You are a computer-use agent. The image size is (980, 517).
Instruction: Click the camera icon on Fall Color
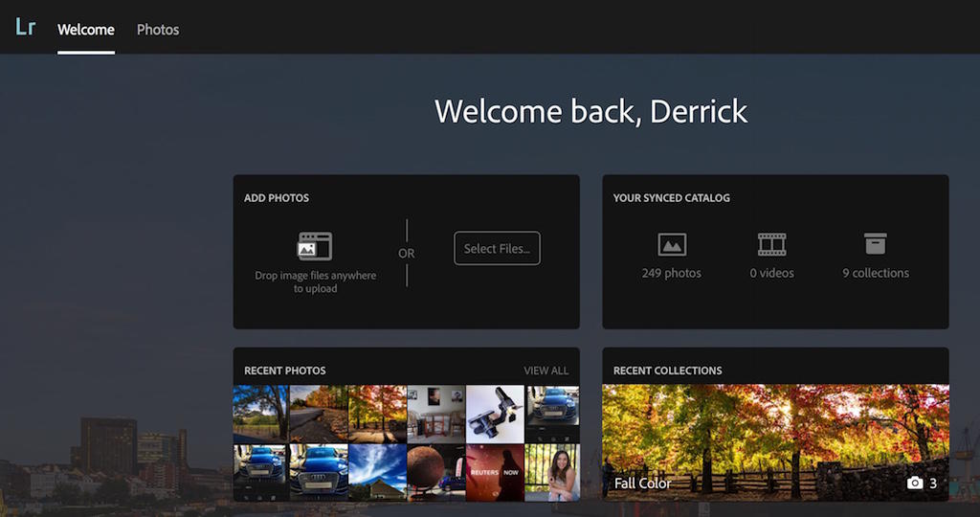click(914, 483)
